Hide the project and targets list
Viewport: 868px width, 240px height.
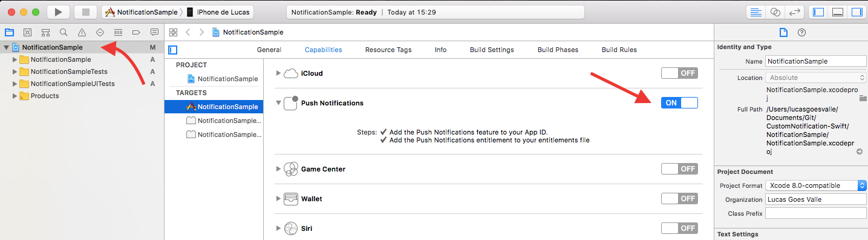[173, 50]
